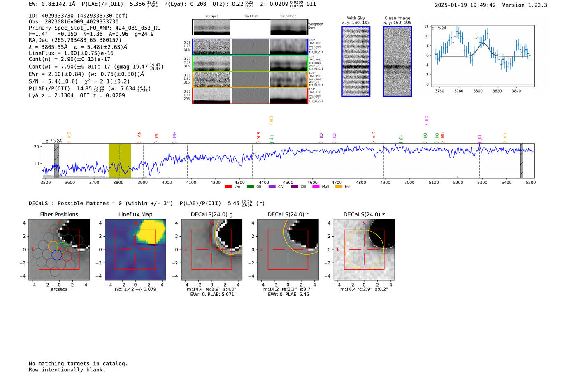Open the DECaLS z-band cutout

364,249
